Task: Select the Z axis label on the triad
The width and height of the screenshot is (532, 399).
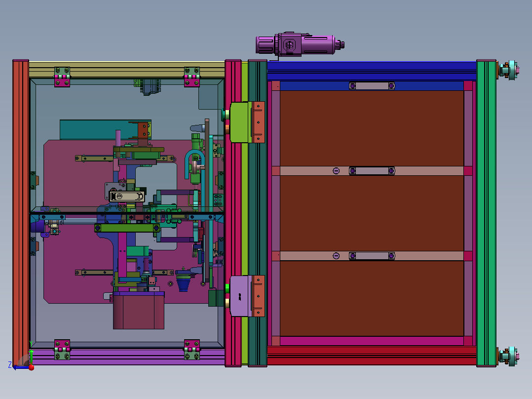Action: point(10,365)
